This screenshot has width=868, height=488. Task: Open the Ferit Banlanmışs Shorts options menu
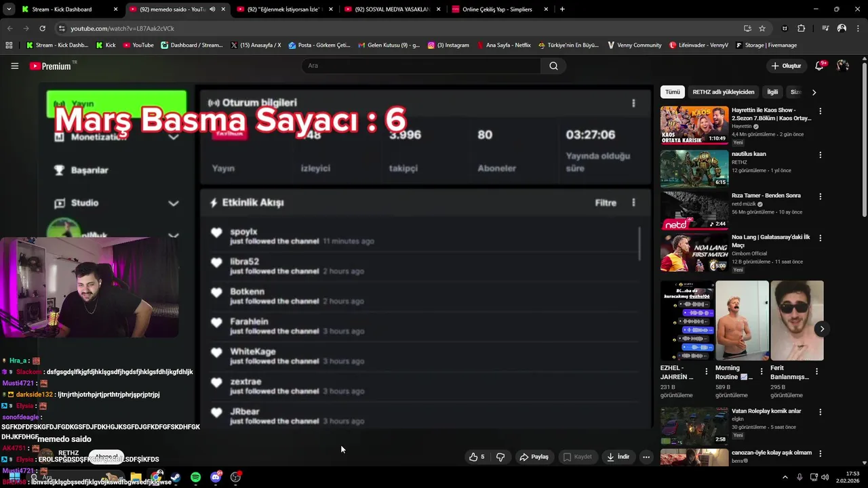tap(816, 371)
